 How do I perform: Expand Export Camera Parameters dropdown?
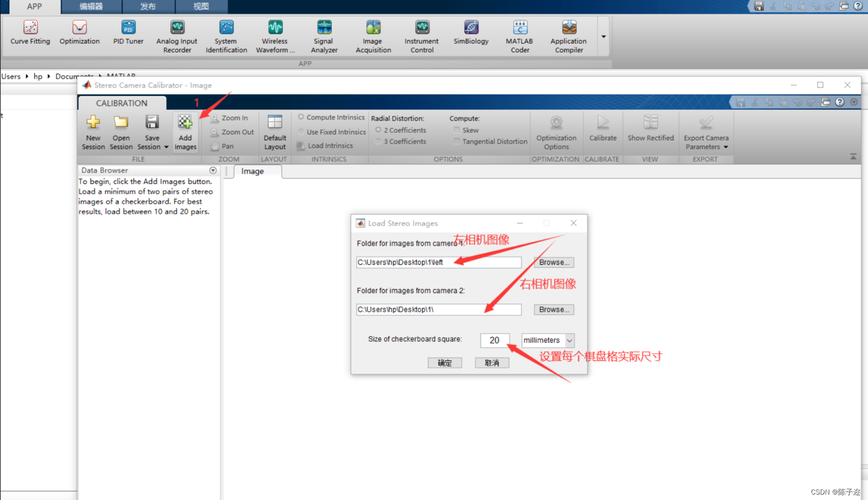point(726,147)
